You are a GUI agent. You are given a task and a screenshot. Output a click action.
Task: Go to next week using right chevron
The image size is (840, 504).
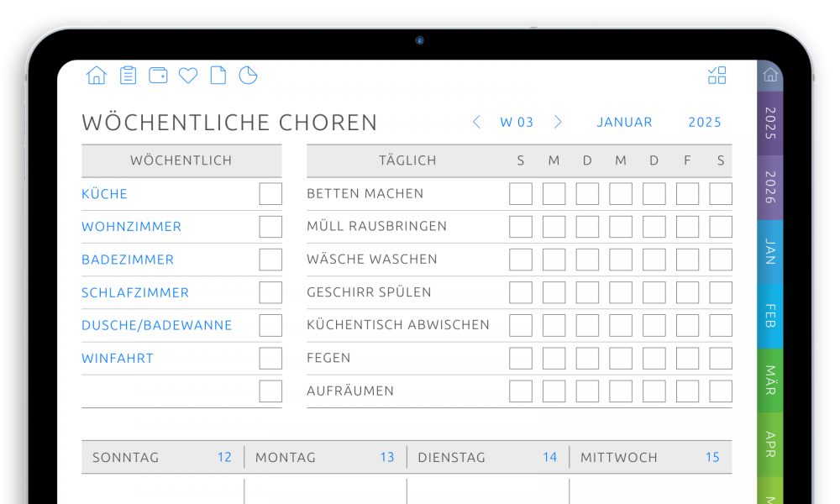pos(558,122)
